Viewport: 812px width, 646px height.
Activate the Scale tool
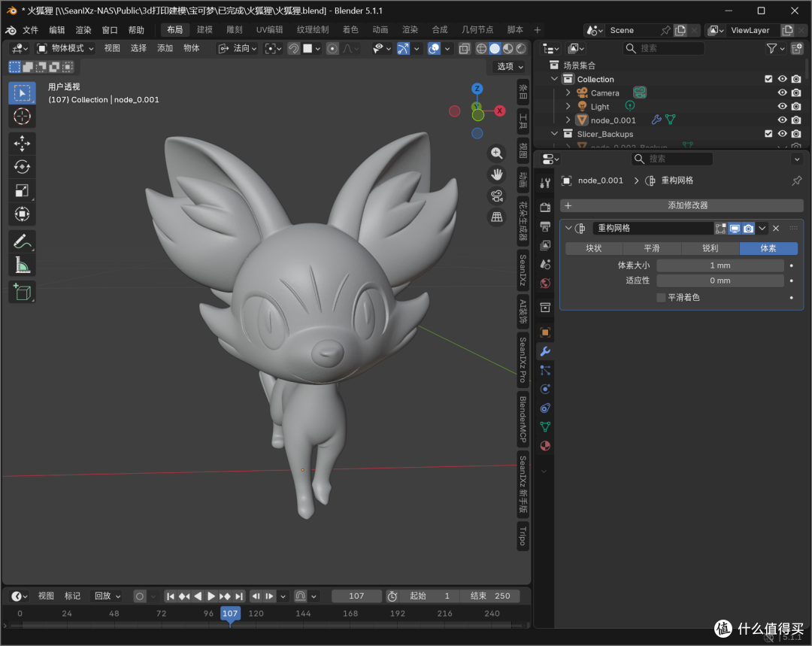click(x=22, y=190)
